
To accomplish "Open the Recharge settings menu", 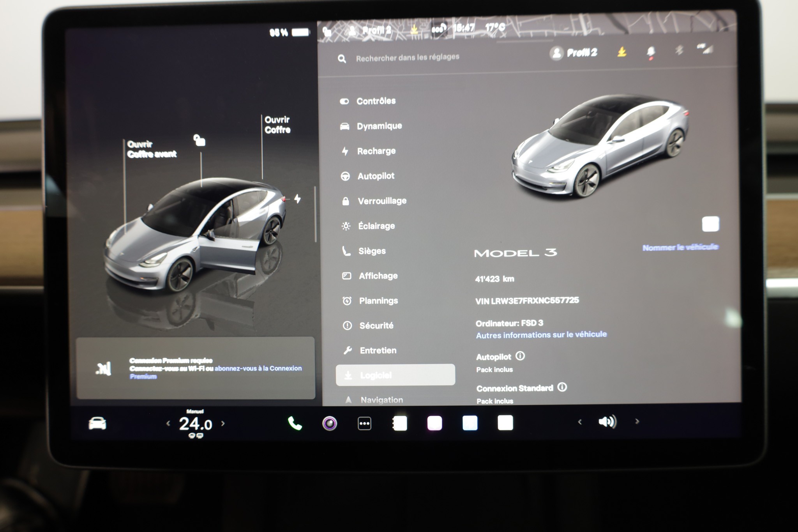I will point(376,151).
